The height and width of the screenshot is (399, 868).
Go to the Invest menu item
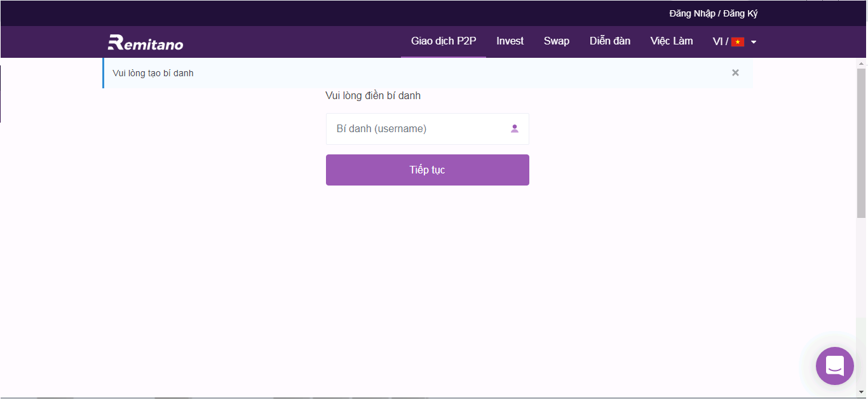[510, 41]
